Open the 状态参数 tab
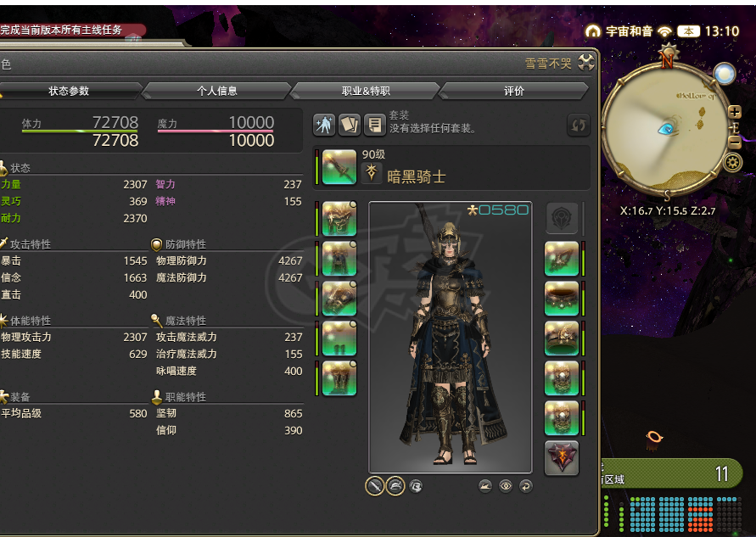Viewport: 756px width, 537px height. click(x=69, y=91)
